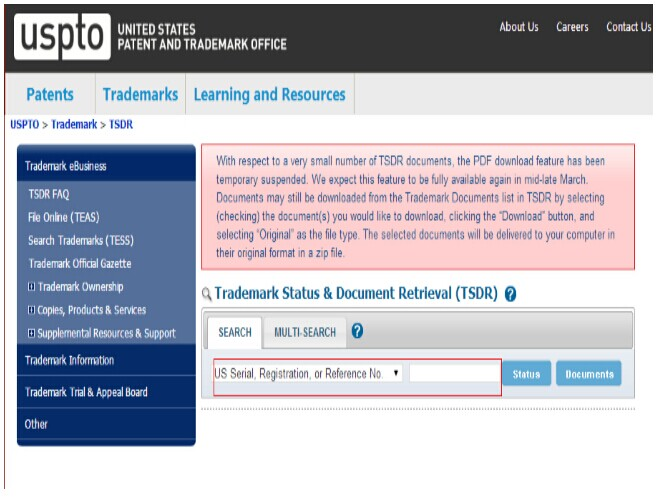Go to USPTO breadcrumb link

(x=25, y=125)
